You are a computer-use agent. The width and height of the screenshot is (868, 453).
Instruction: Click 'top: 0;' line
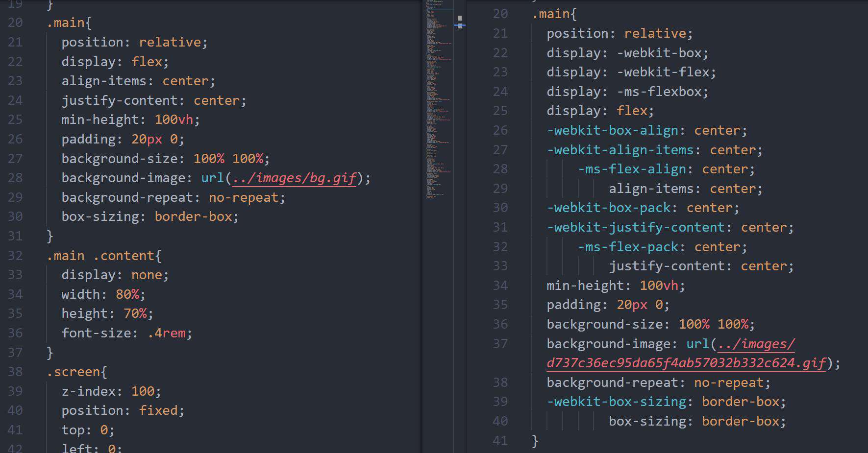(88, 430)
